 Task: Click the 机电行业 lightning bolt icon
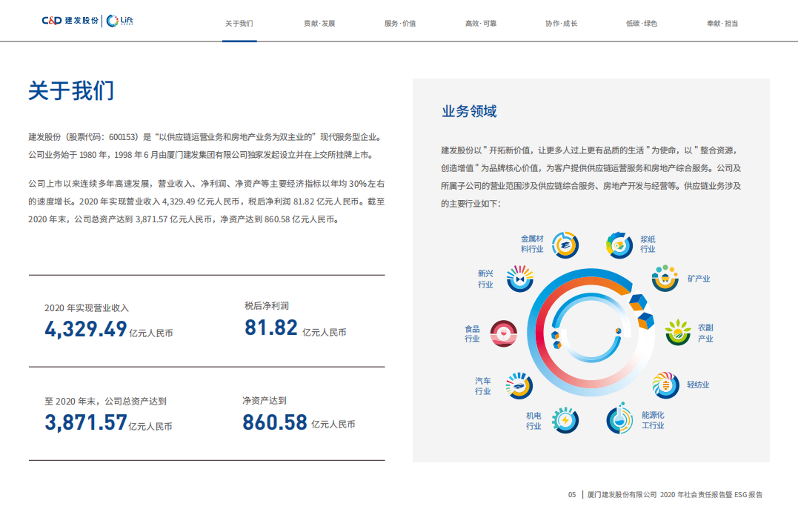click(565, 420)
